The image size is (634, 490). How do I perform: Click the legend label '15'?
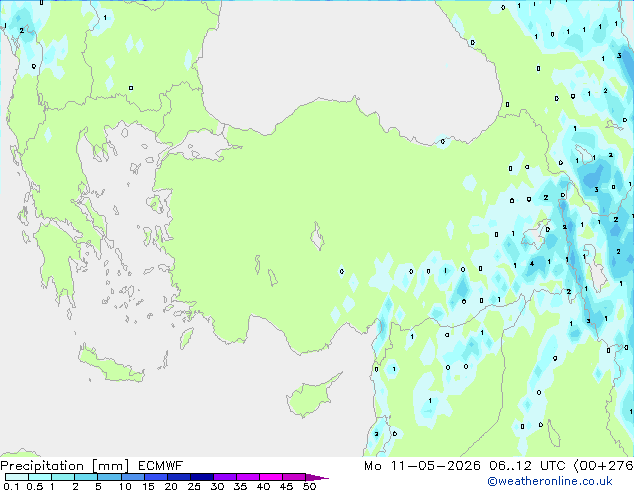tap(148, 486)
